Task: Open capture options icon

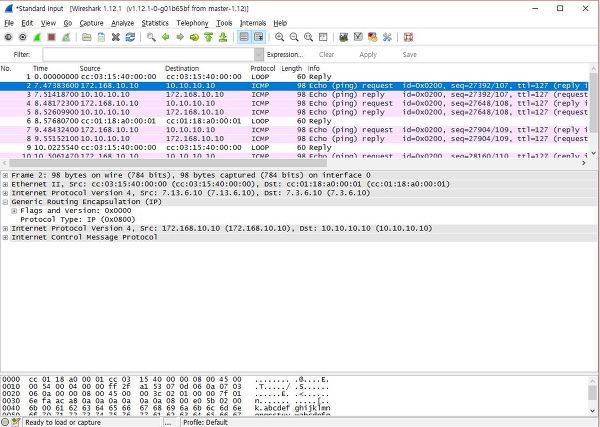Action: pos(23,37)
